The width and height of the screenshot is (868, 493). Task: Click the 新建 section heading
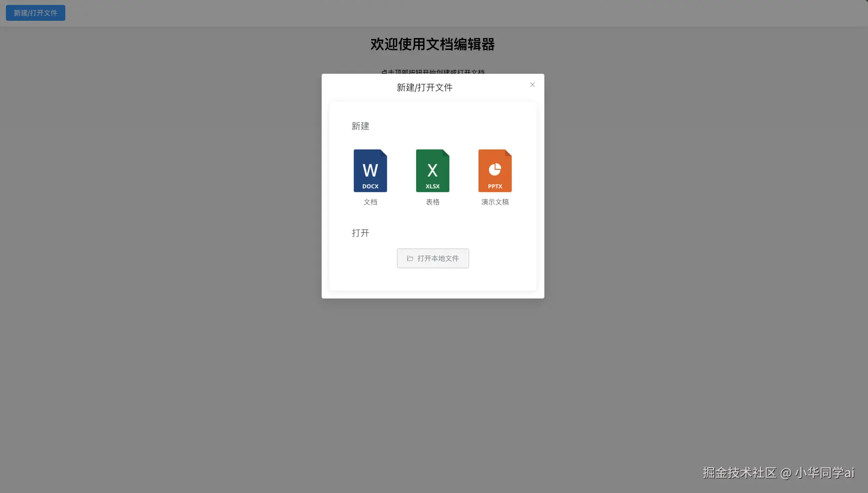(x=360, y=126)
